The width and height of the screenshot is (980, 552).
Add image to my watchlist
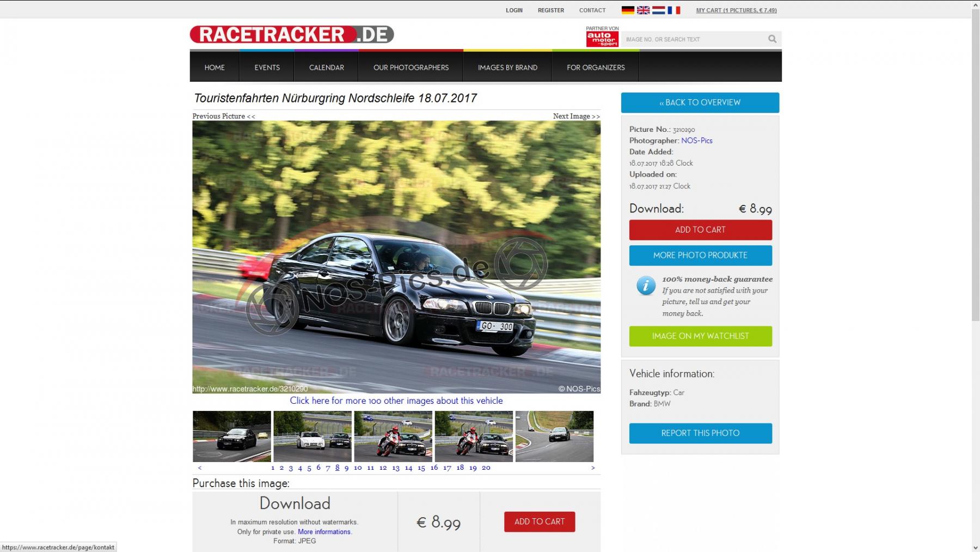(700, 336)
